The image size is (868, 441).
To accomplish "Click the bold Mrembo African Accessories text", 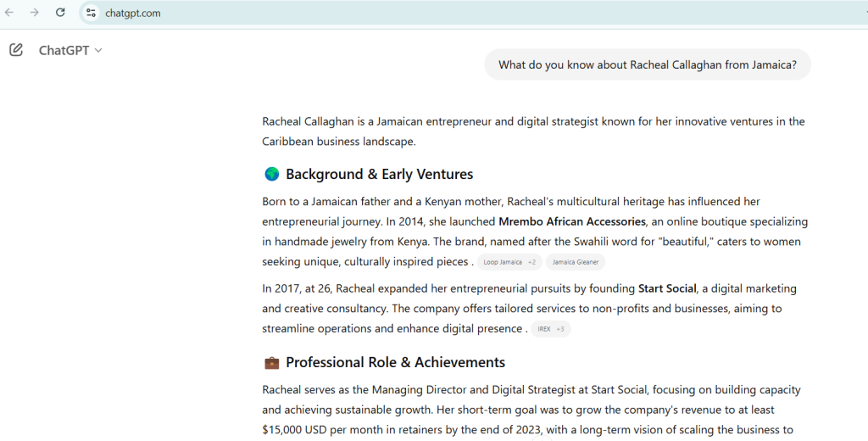I will [574, 222].
